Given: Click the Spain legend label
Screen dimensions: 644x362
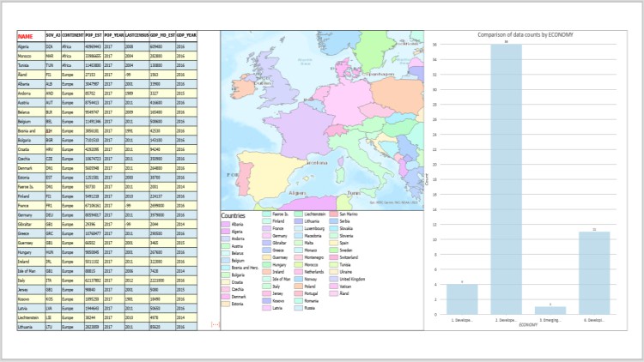Looking at the screenshot, I should [344, 243].
